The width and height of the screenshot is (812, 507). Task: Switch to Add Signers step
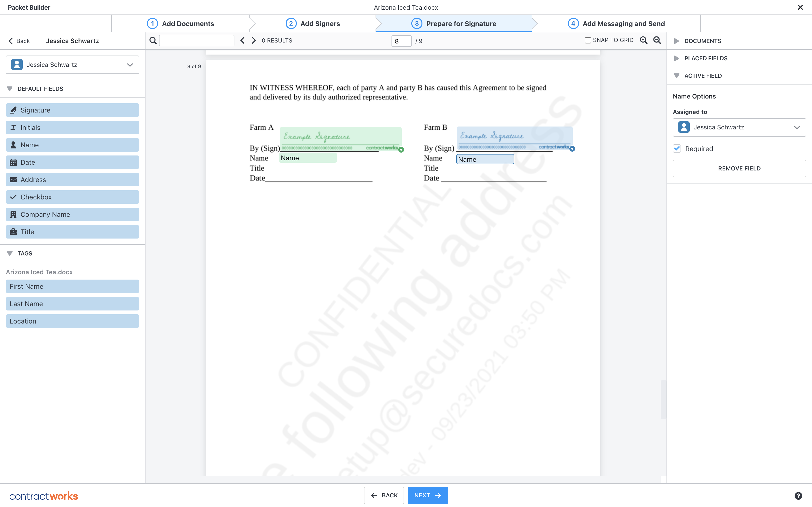tap(313, 23)
